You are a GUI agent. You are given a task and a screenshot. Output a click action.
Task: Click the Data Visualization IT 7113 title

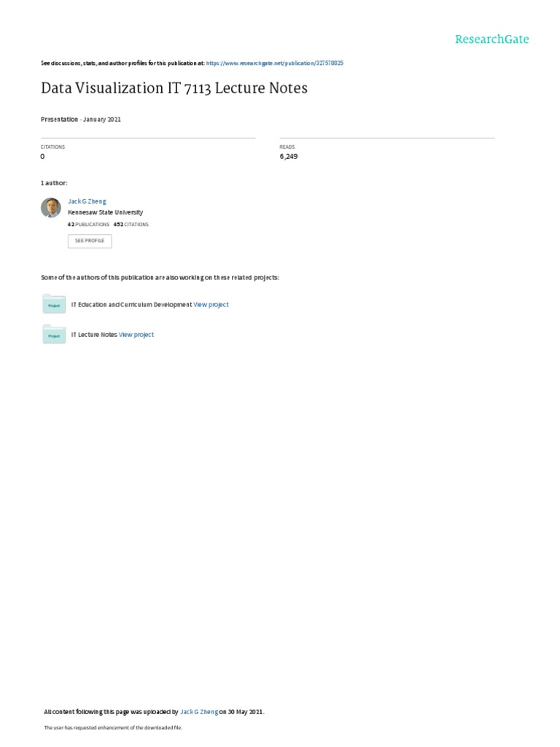174,88
